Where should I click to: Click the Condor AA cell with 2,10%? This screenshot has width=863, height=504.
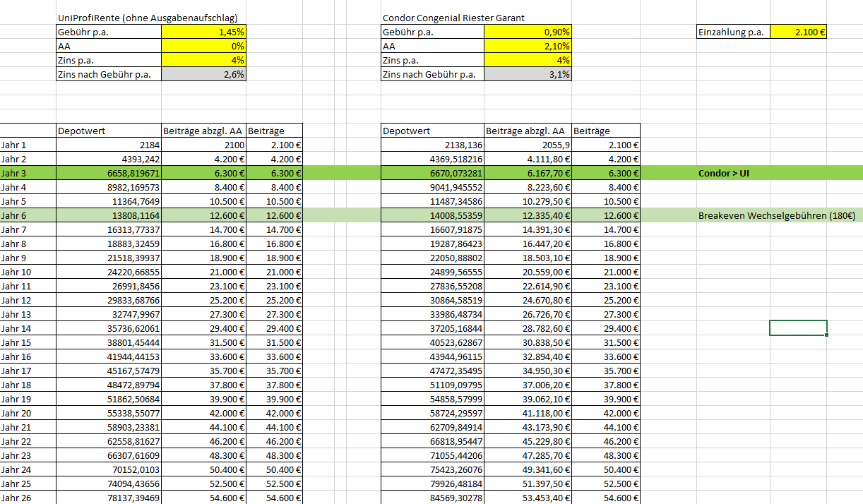(x=527, y=46)
